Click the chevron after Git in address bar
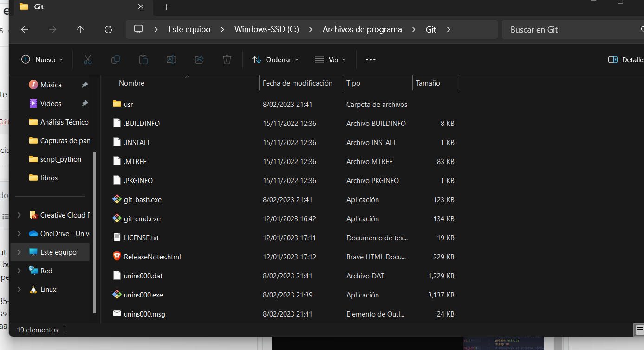Screen dimensions: 644x350 [x=448, y=29]
